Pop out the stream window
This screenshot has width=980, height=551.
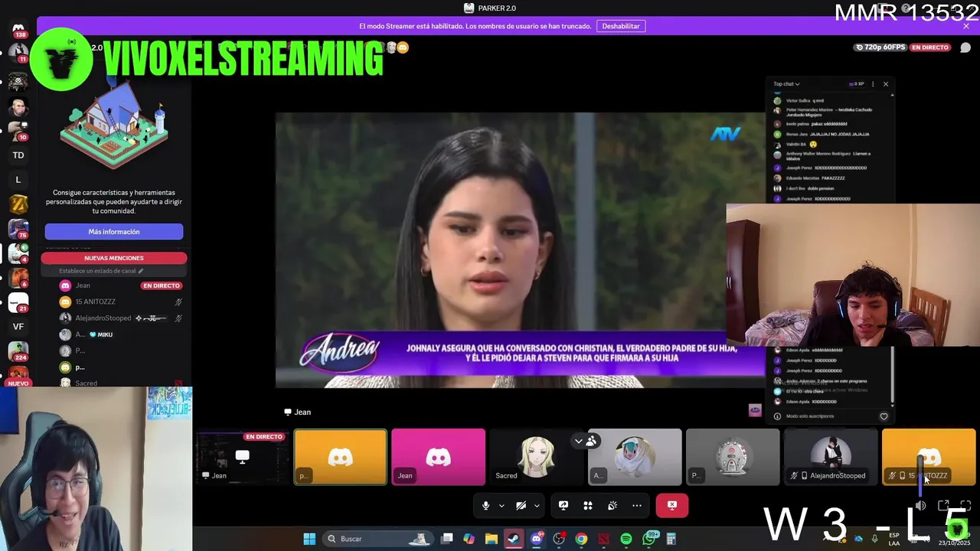point(943,506)
